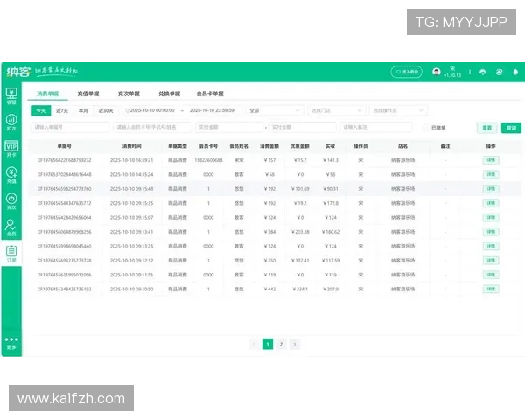Click the 消费时间 column header
This screenshot has width=525, height=420.
coord(131,146)
